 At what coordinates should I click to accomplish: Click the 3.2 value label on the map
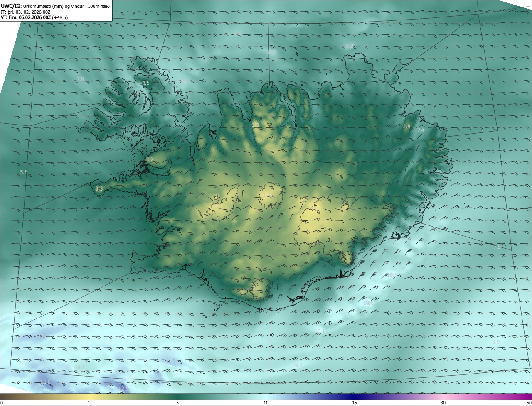pyautogui.click(x=150, y=159)
